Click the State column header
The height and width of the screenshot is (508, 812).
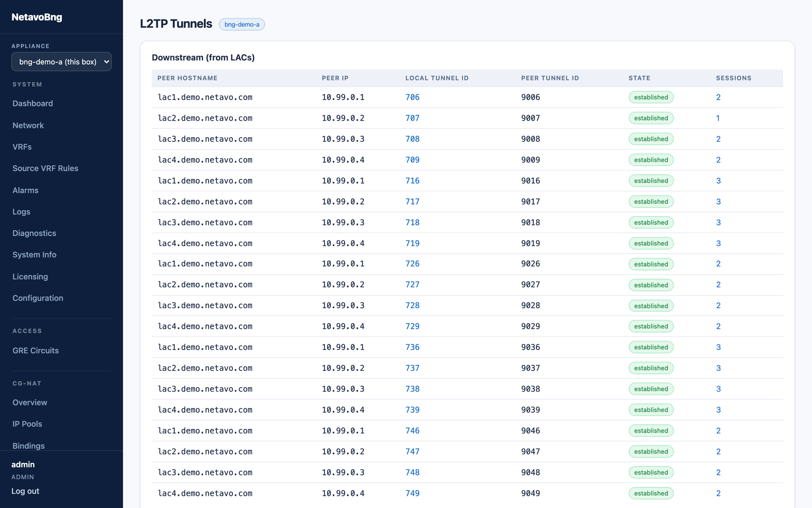(639, 78)
